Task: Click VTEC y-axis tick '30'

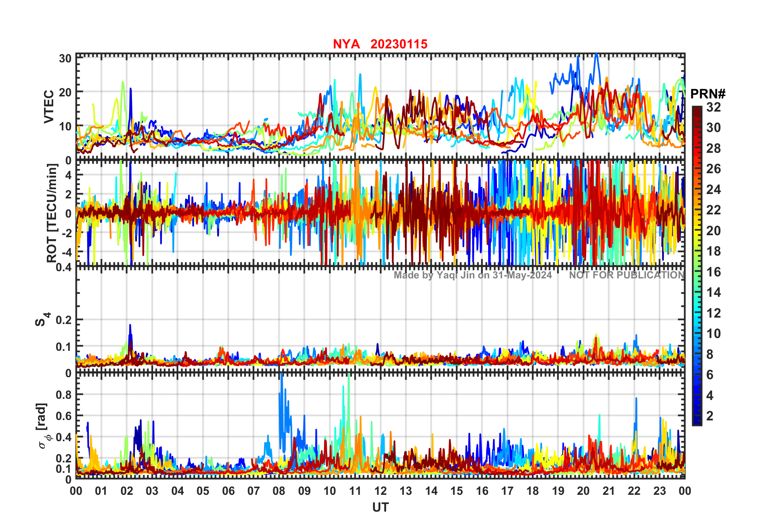Action: (65, 58)
